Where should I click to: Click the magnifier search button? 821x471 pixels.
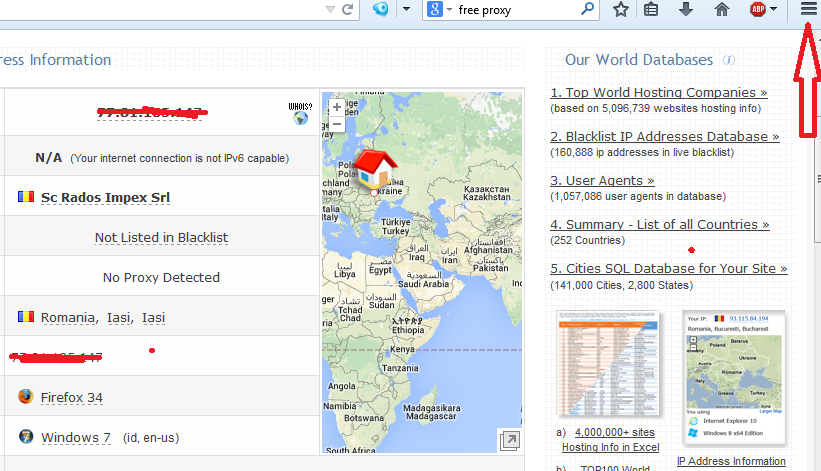pos(587,9)
